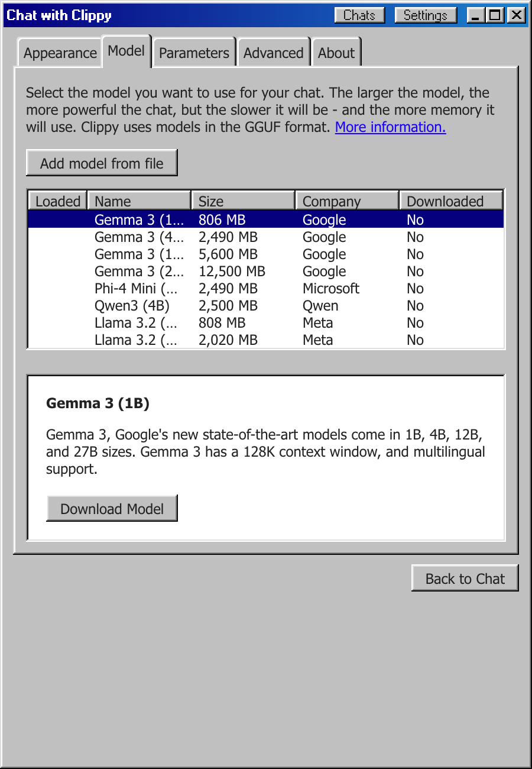
Task: Go to the Advanced tab
Action: click(x=274, y=53)
